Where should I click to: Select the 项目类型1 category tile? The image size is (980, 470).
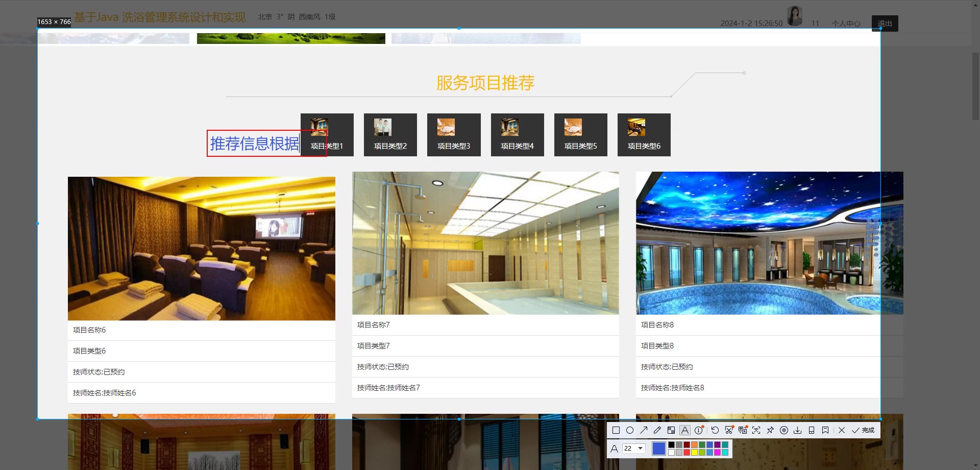pos(327,135)
